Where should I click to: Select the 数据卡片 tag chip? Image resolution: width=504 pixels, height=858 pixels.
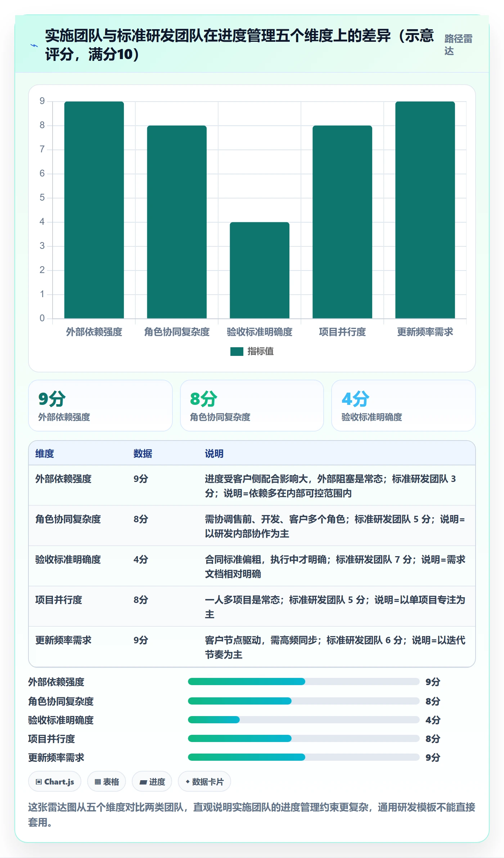(x=204, y=782)
